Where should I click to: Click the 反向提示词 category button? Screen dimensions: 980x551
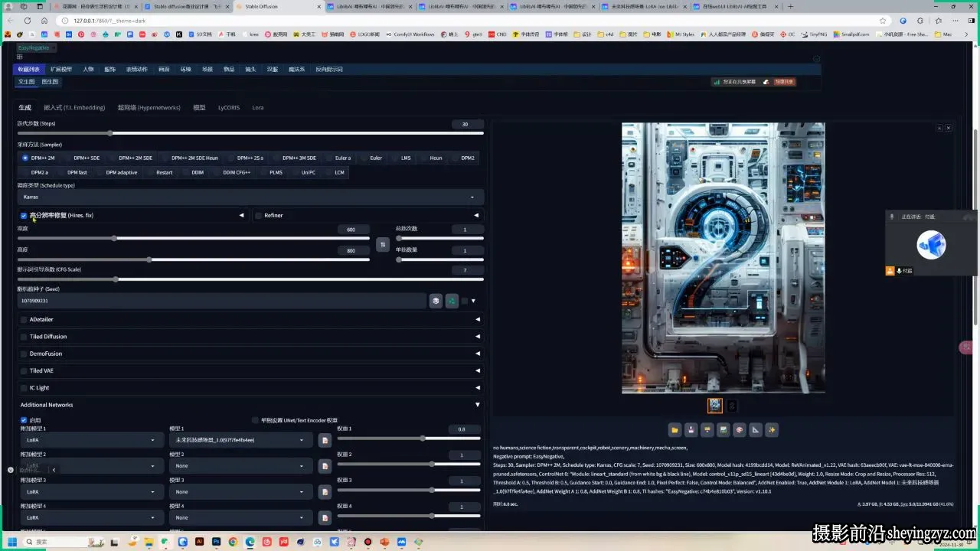[x=329, y=69]
